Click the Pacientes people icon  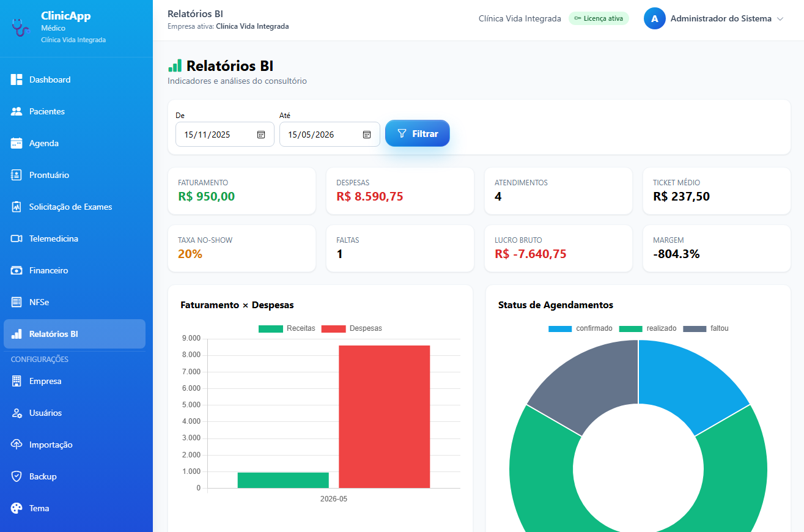tap(17, 111)
